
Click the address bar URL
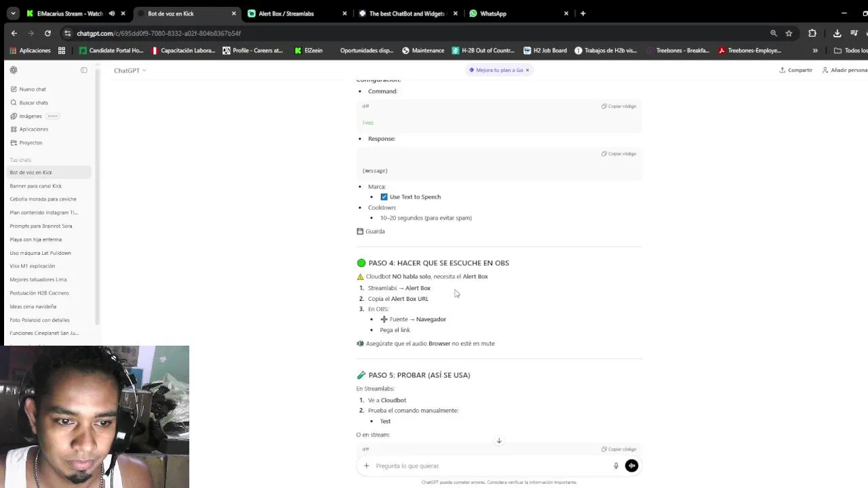click(x=159, y=33)
